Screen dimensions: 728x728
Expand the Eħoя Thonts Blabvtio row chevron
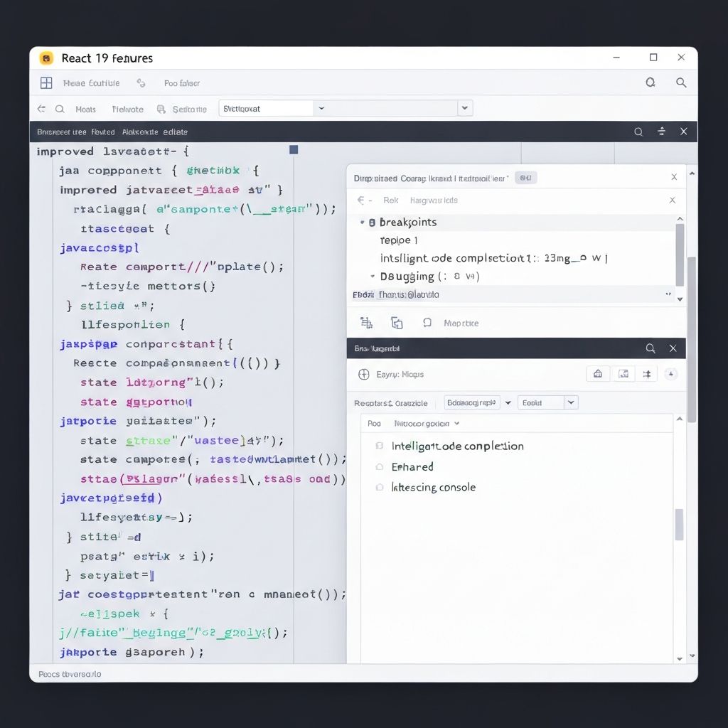(668, 294)
